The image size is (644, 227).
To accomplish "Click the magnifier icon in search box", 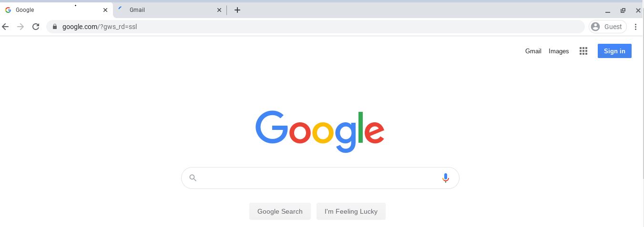I will (193, 178).
